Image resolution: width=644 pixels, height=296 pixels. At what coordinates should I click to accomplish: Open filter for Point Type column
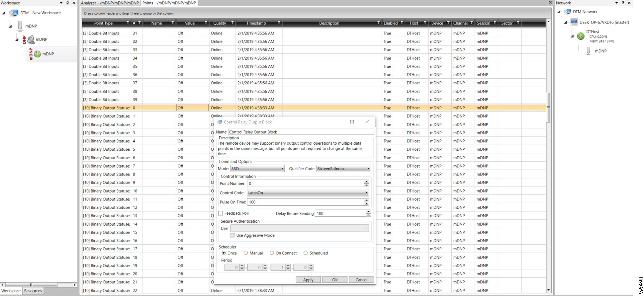128,23
